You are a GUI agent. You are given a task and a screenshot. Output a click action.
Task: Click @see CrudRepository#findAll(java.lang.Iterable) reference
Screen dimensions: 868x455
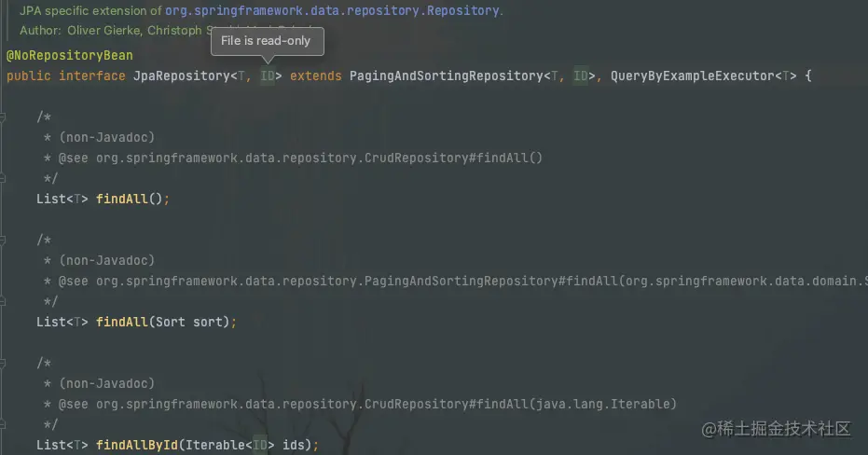[367, 404]
